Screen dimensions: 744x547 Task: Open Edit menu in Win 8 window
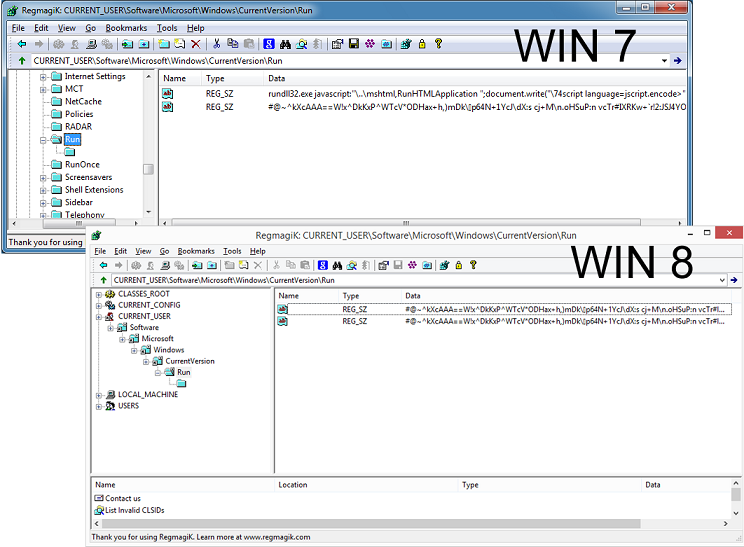[121, 251]
